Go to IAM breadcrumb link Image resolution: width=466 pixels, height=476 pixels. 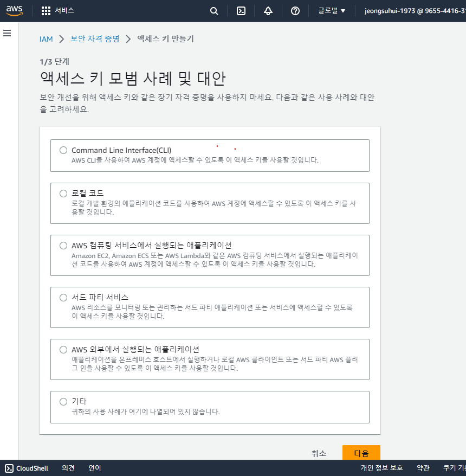(x=46, y=39)
